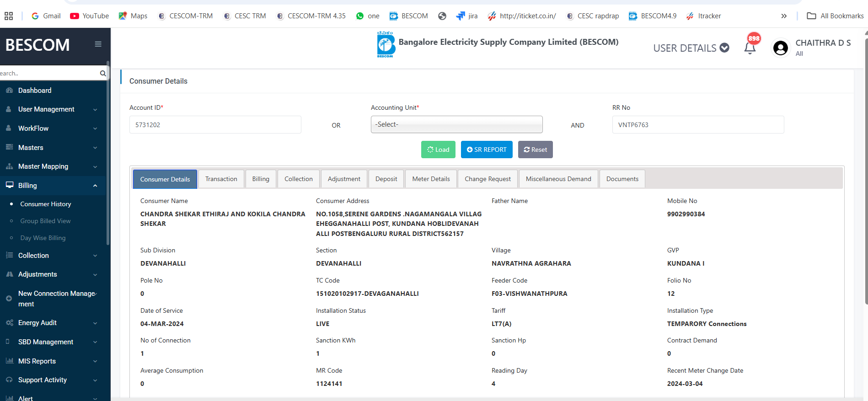This screenshot has height=401, width=868.
Task: Open CESC rapdrap bookmark
Action: pyautogui.click(x=593, y=16)
